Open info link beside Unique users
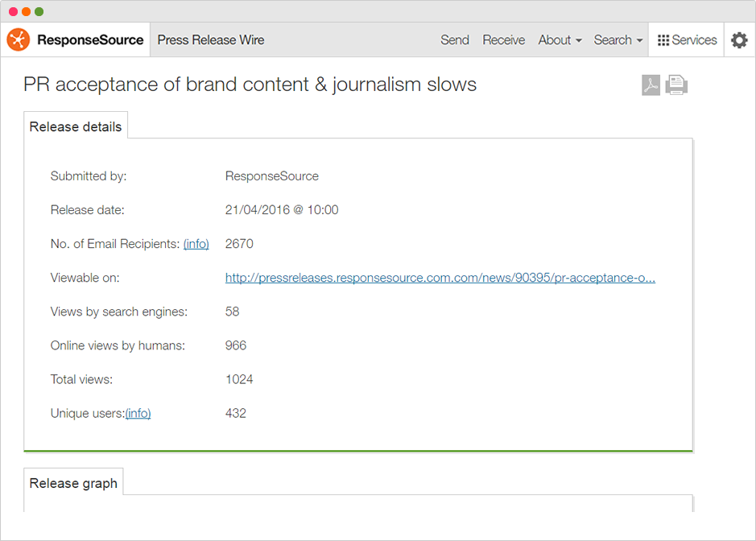 point(138,413)
